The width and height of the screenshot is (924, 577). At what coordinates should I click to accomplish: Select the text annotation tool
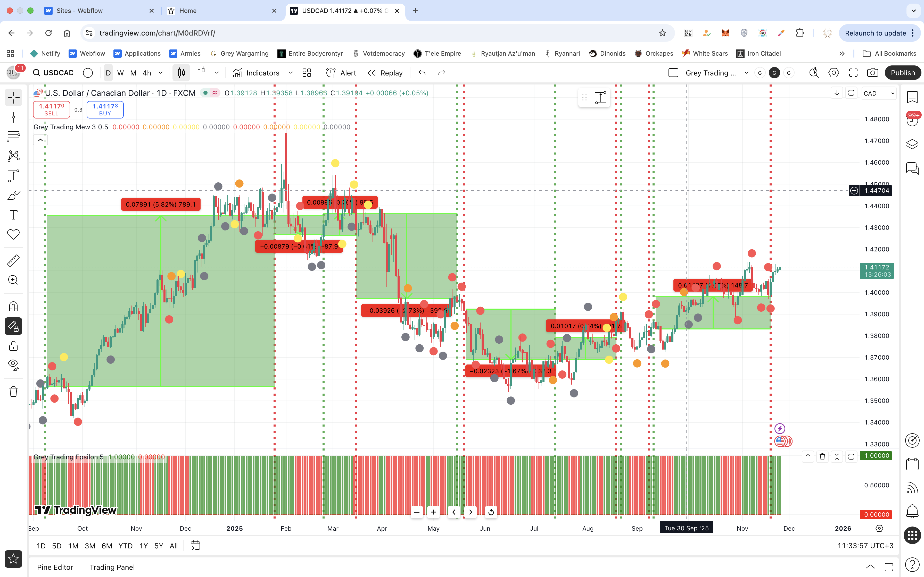coord(13,215)
